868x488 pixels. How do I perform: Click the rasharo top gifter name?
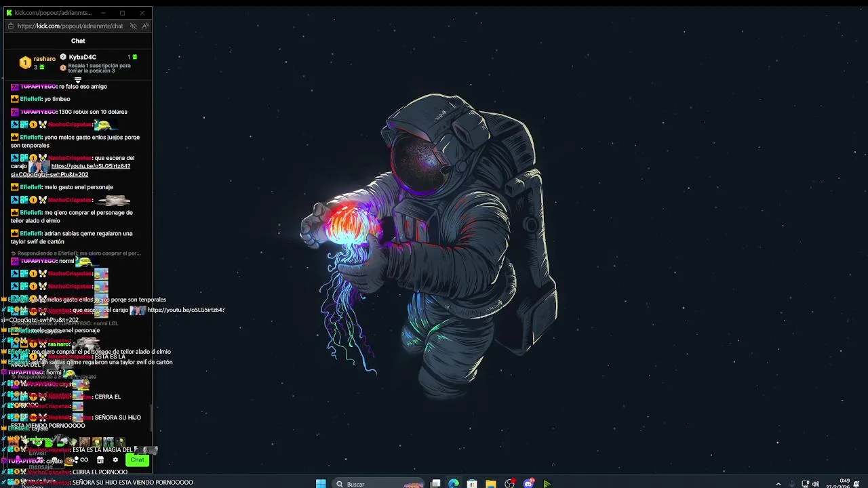click(45, 59)
